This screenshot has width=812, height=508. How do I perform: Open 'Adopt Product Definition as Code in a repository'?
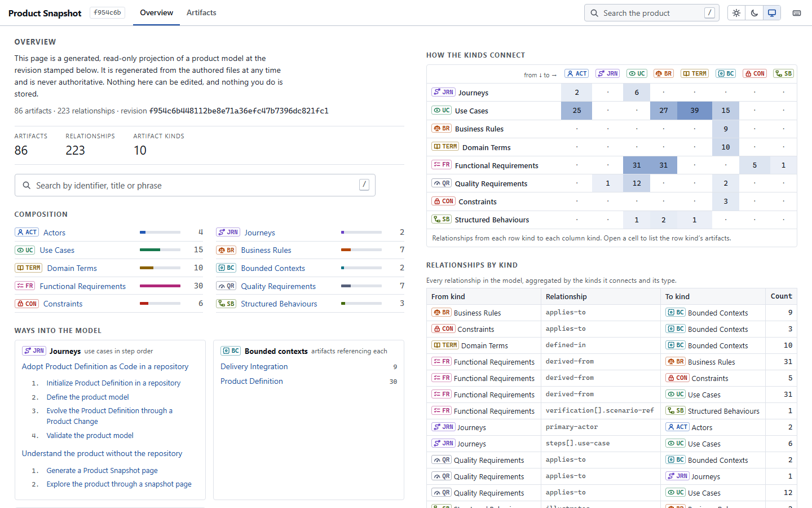[x=105, y=366]
